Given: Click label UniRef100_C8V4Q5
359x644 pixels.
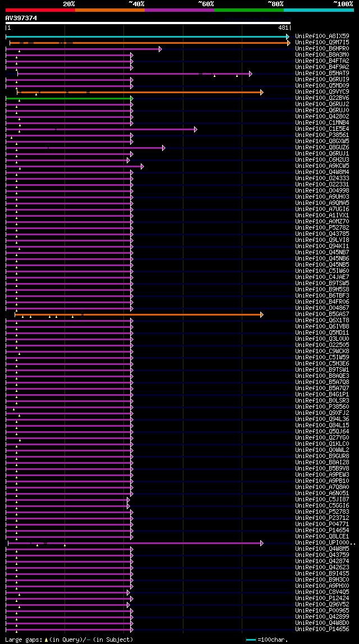Looking at the screenshot, I should pos(322,592).
